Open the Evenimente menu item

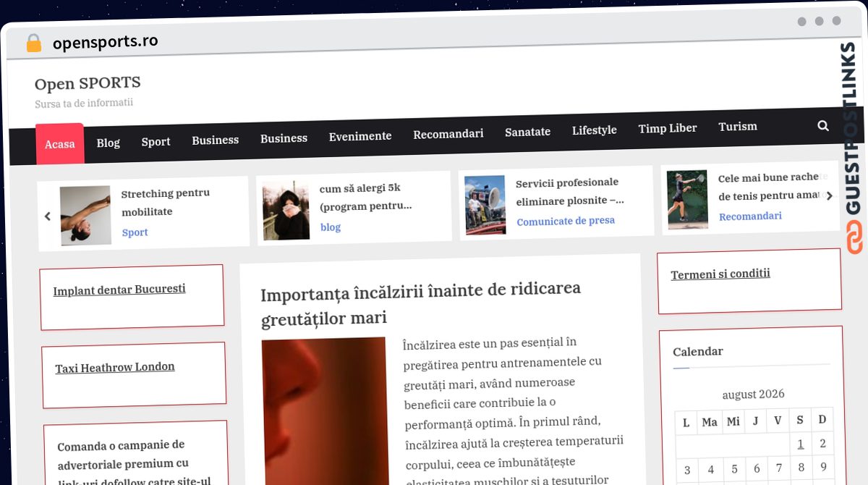[x=360, y=136]
